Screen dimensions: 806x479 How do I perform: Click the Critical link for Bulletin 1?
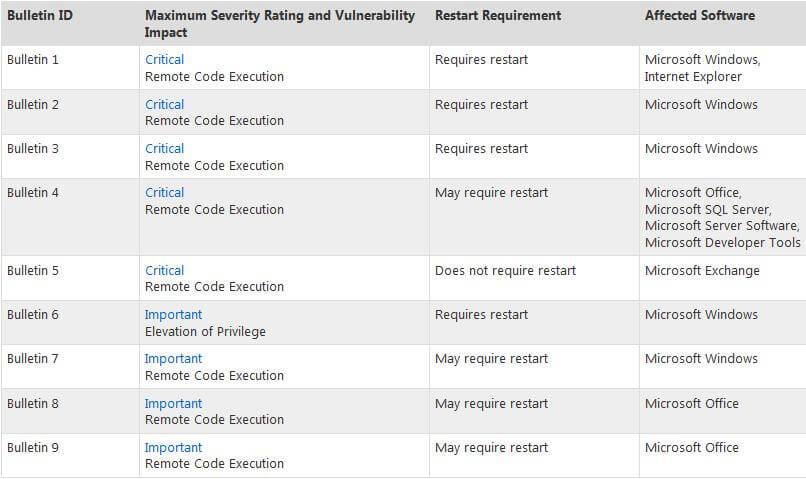[164, 60]
